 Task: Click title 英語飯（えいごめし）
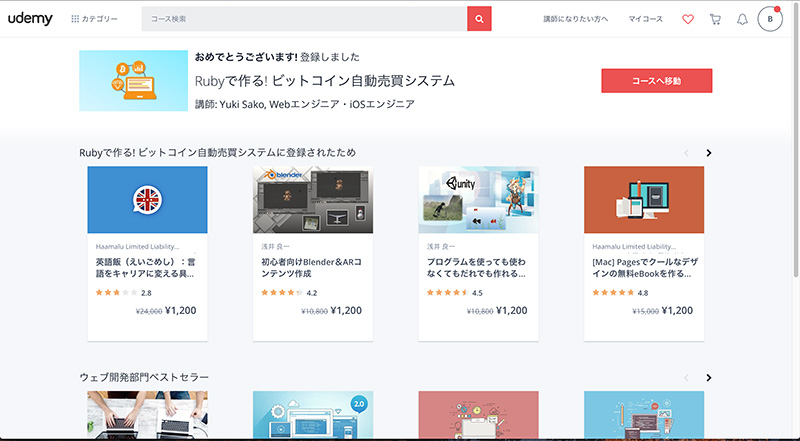(145, 267)
